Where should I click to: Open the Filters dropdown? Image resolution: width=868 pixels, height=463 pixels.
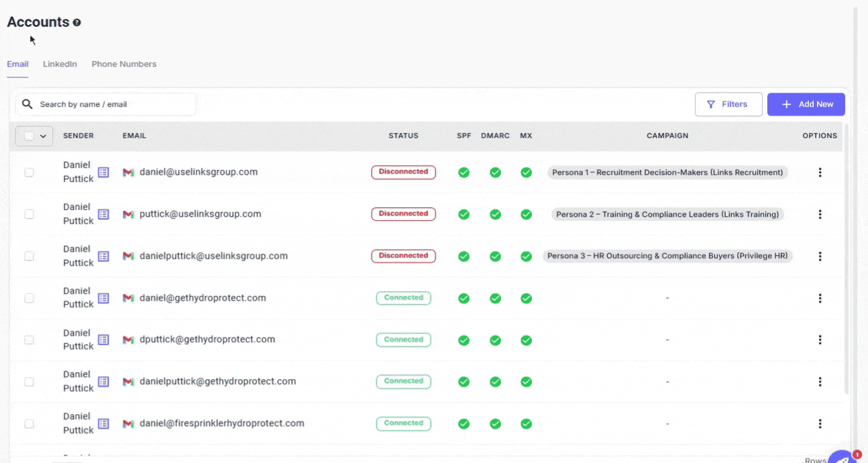(x=728, y=104)
